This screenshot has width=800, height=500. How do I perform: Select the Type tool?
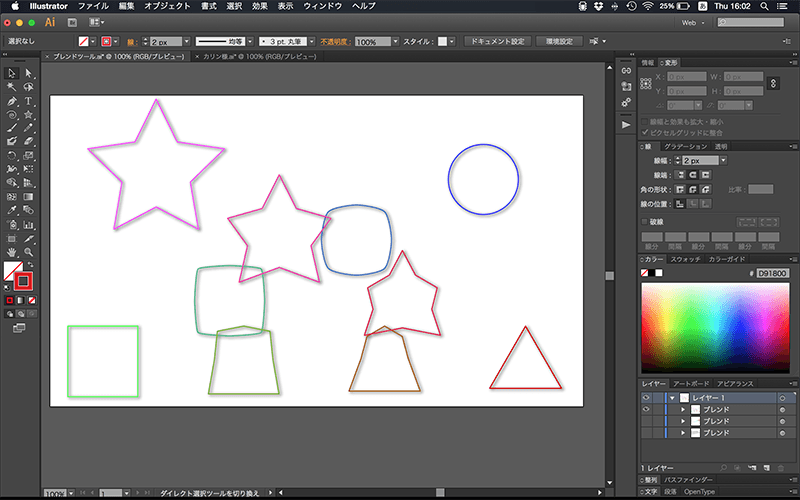pos(28,101)
